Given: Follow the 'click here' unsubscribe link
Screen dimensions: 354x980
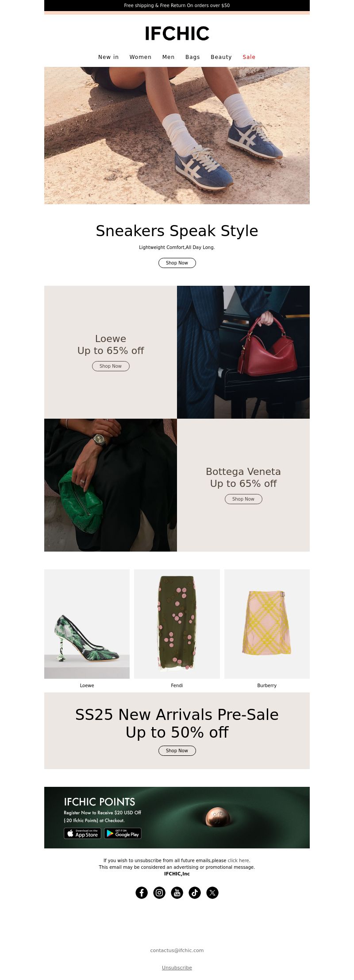Looking at the screenshot, I should point(238,860).
